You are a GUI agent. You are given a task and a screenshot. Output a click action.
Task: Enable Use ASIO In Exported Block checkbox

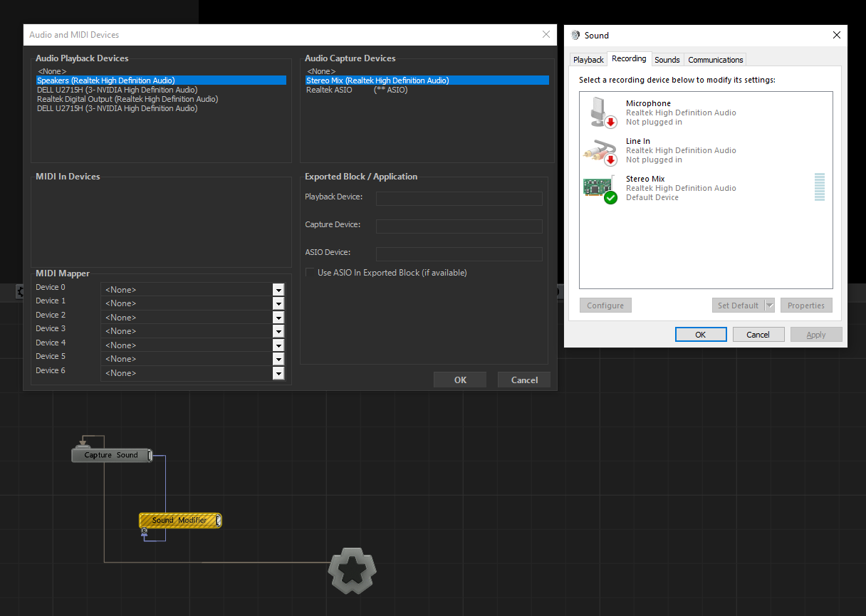pos(310,273)
